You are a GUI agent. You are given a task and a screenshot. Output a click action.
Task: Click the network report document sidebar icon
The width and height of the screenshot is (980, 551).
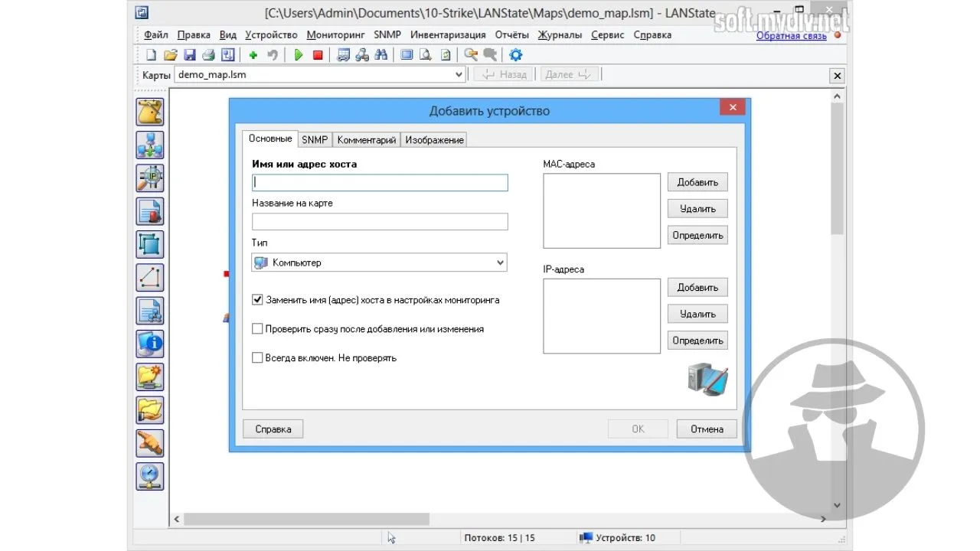click(150, 311)
